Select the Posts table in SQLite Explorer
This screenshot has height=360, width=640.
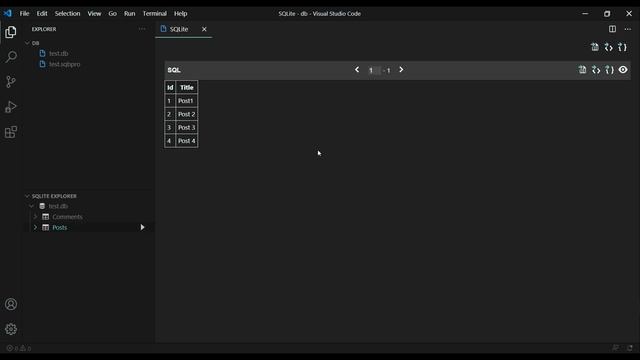(x=60, y=227)
